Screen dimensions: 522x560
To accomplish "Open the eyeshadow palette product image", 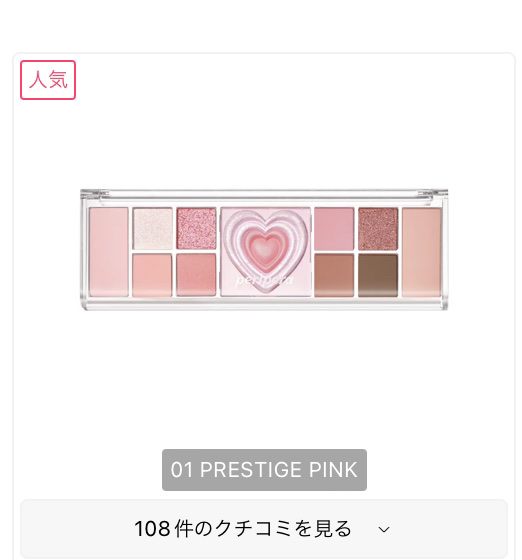I will 264,249.
